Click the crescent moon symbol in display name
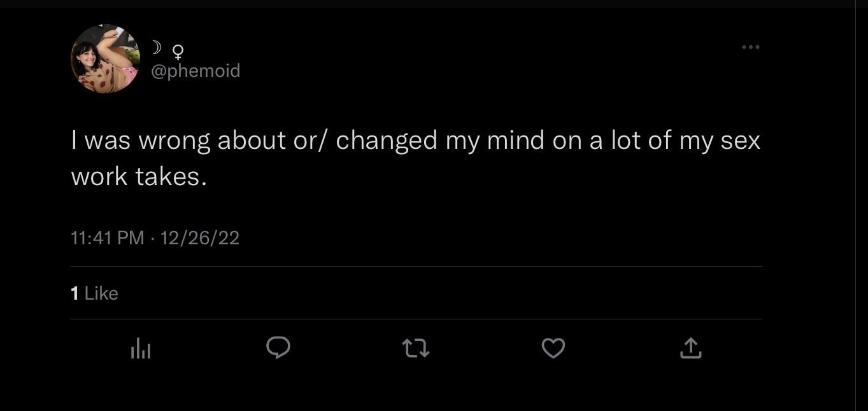This screenshot has height=411, width=868. tap(156, 47)
